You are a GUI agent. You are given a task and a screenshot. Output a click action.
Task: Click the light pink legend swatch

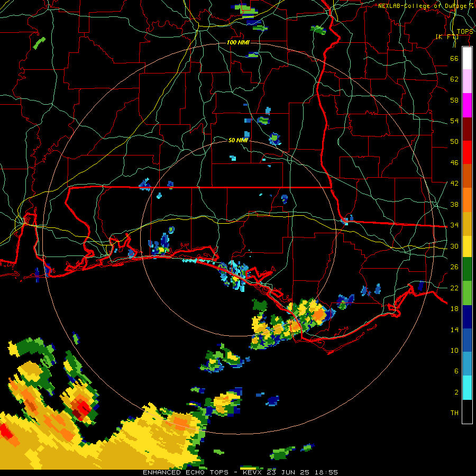pos(467,81)
